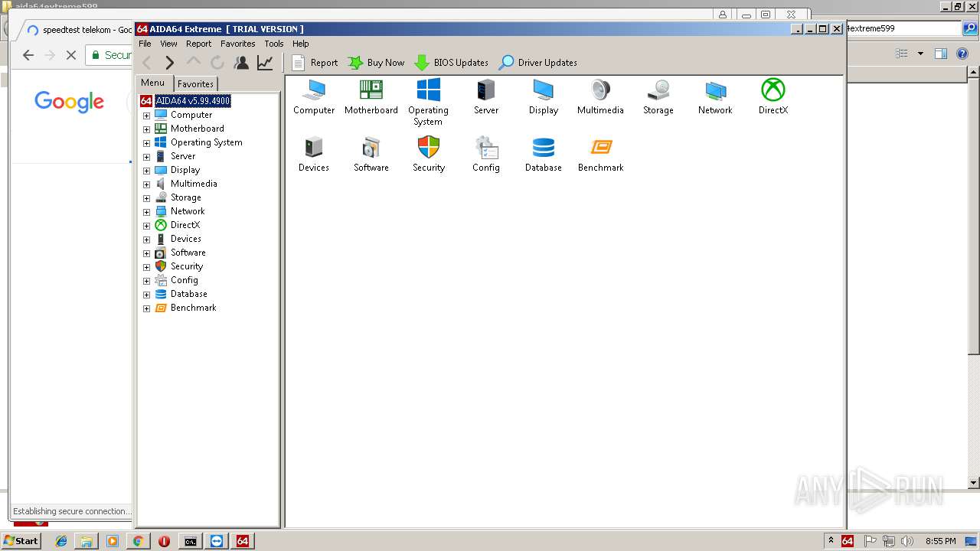Click the Report toolbar button
The image size is (980, 551).
(x=315, y=63)
